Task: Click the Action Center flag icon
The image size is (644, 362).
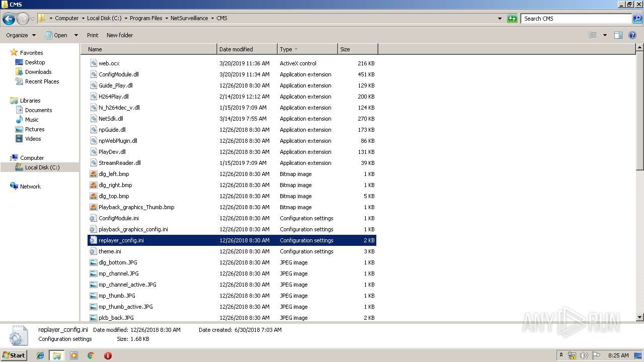Action: 596,355
